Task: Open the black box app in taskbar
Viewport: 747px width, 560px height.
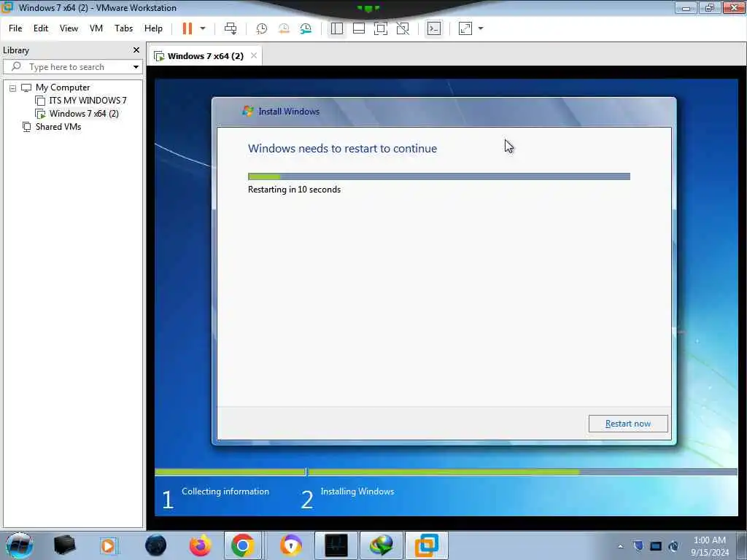Action: click(x=64, y=545)
